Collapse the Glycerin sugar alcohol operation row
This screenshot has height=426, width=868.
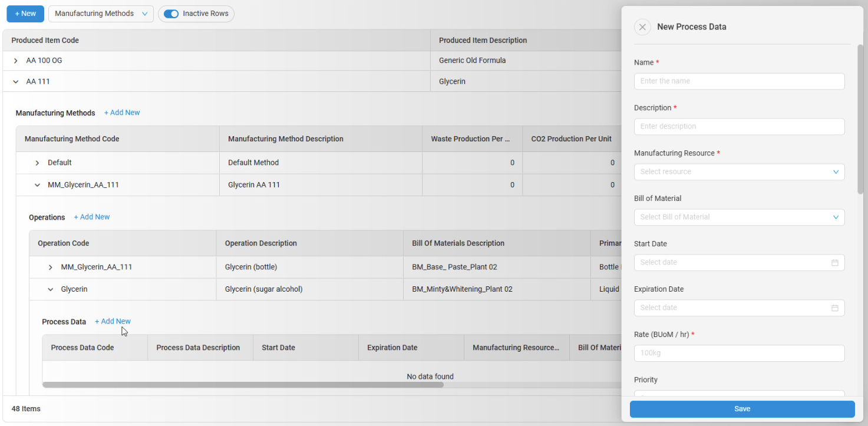[51, 290]
